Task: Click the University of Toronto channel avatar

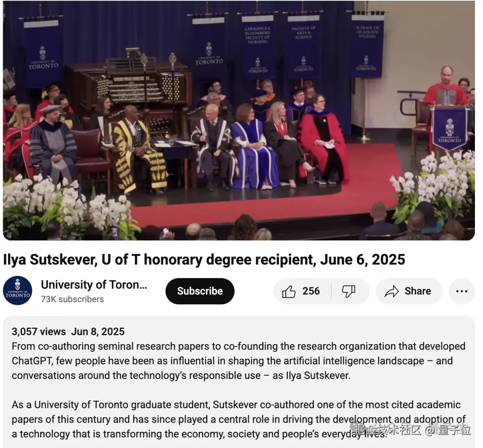Action: [x=17, y=291]
